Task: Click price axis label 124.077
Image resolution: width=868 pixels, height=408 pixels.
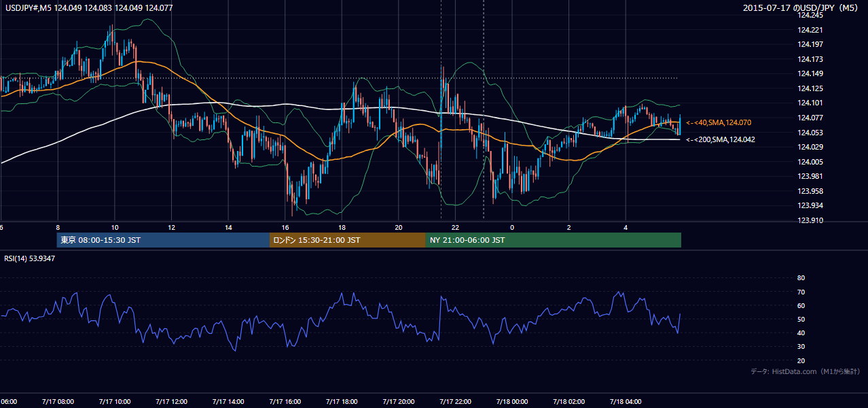Action: 810,118
